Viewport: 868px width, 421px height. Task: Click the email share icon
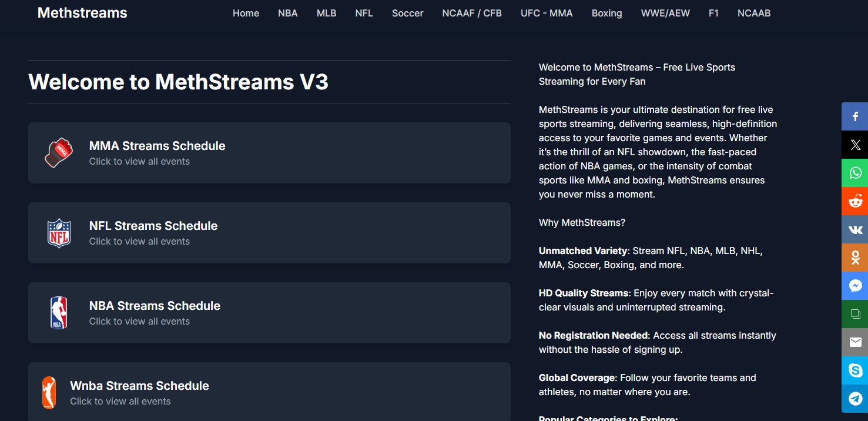pyautogui.click(x=855, y=342)
